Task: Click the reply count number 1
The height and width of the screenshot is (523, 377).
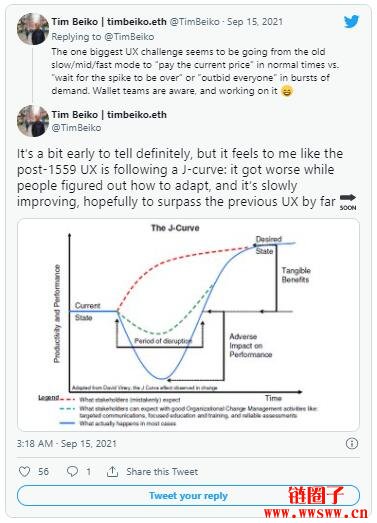Action: [x=88, y=472]
